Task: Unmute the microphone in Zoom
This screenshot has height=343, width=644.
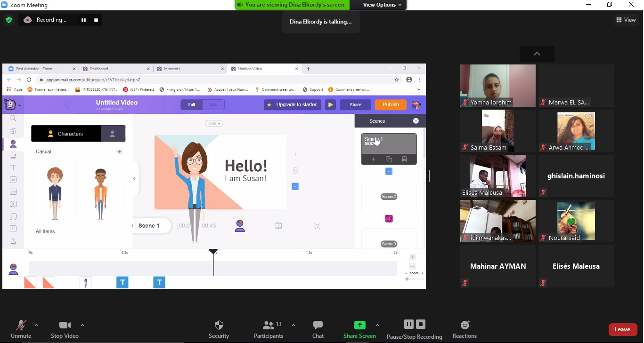Action: tap(21, 329)
